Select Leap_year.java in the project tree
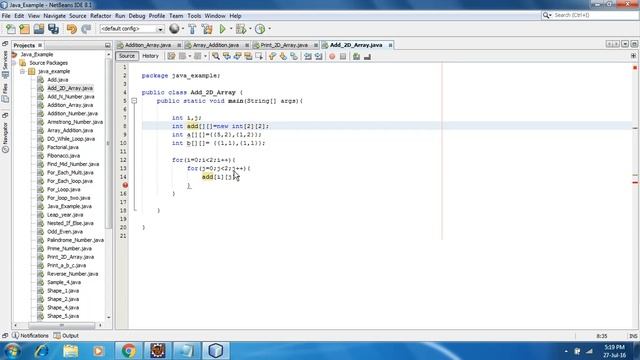This screenshot has height=360, width=640. pos(65,215)
